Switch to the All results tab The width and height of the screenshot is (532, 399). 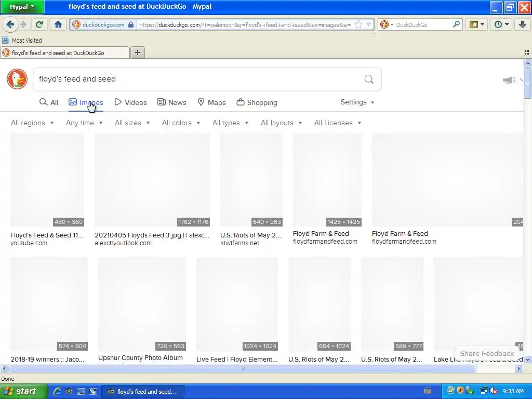point(48,102)
